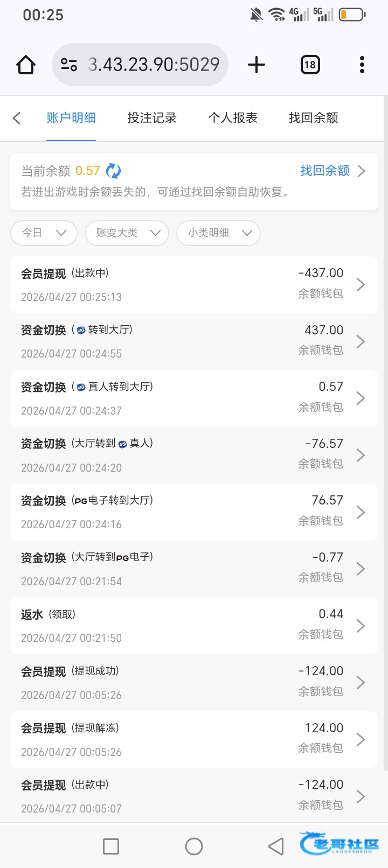Image resolution: width=388 pixels, height=868 pixels.
Task: Switch to the 个人报表 tab
Action: click(x=233, y=118)
